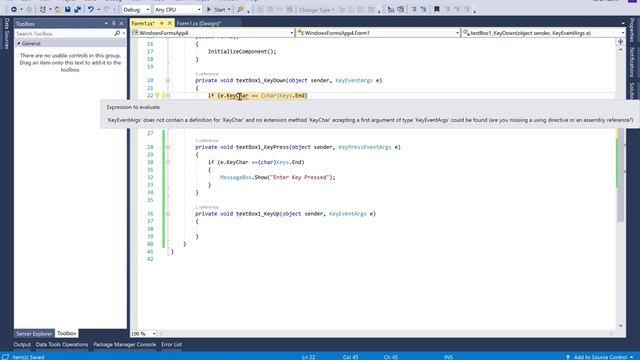Click the 1 reference link above textBox1_KeyDown
The height and width of the screenshot is (360, 640).
(x=207, y=74)
